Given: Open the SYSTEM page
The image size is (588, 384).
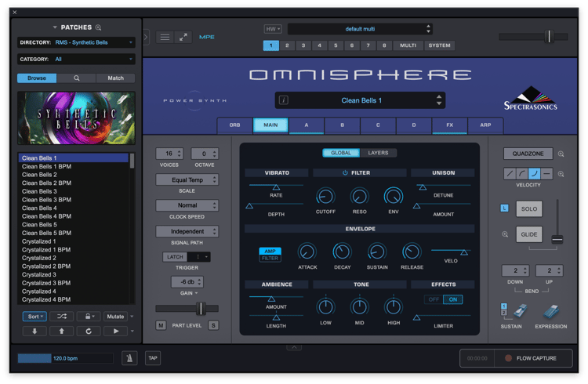Looking at the screenshot, I should click(x=440, y=45).
